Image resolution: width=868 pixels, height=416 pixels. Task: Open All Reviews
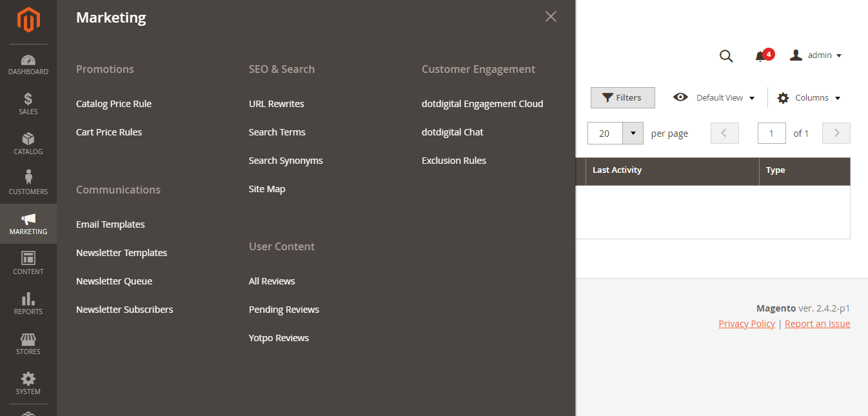point(272,281)
